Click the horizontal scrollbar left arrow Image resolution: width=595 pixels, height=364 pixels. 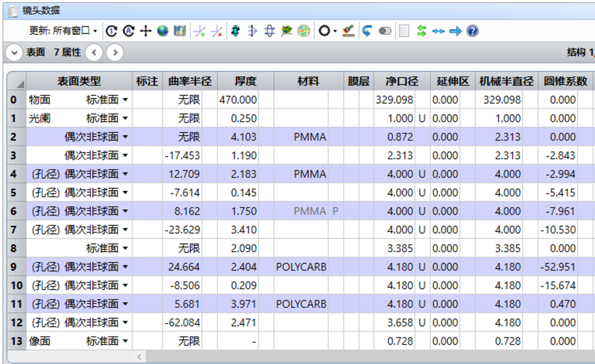pos(139,356)
